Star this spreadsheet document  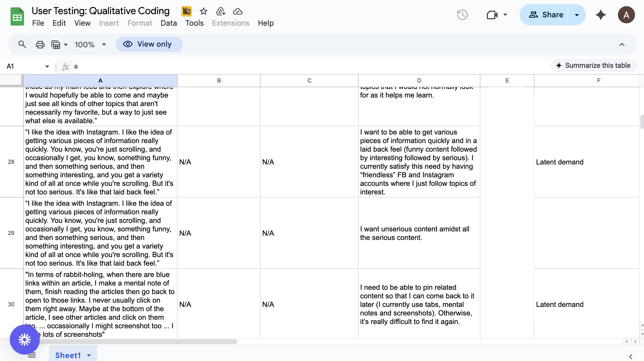coord(204,11)
